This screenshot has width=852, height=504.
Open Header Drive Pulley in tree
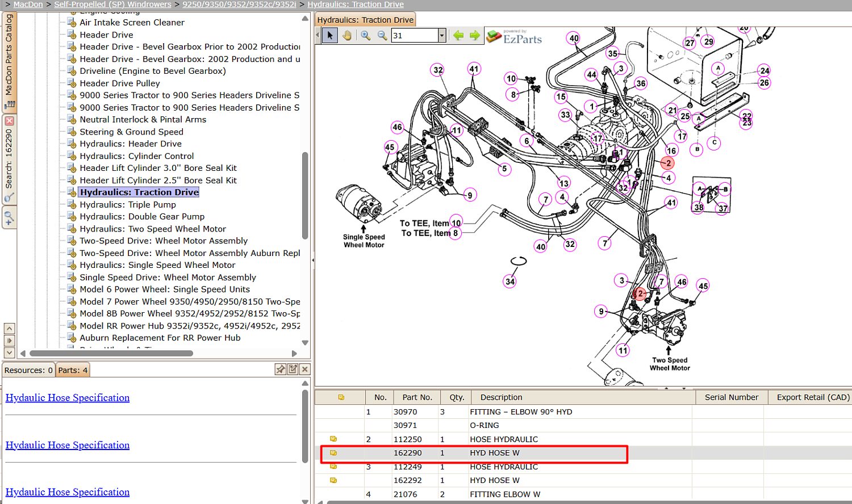click(x=120, y=83)
